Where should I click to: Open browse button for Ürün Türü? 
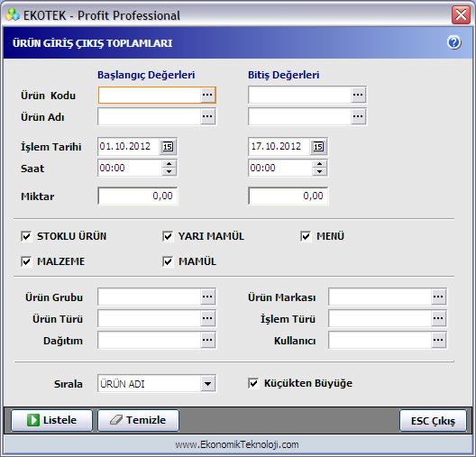coord(207,318)
